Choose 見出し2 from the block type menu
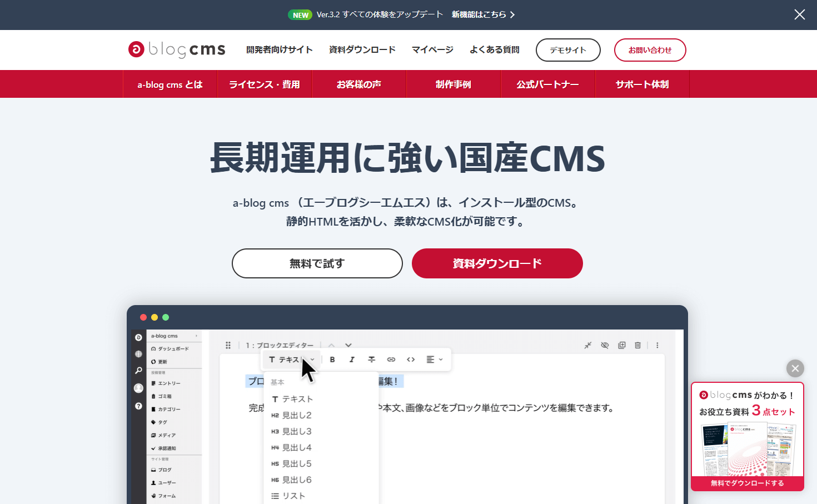 coord(297,415)
